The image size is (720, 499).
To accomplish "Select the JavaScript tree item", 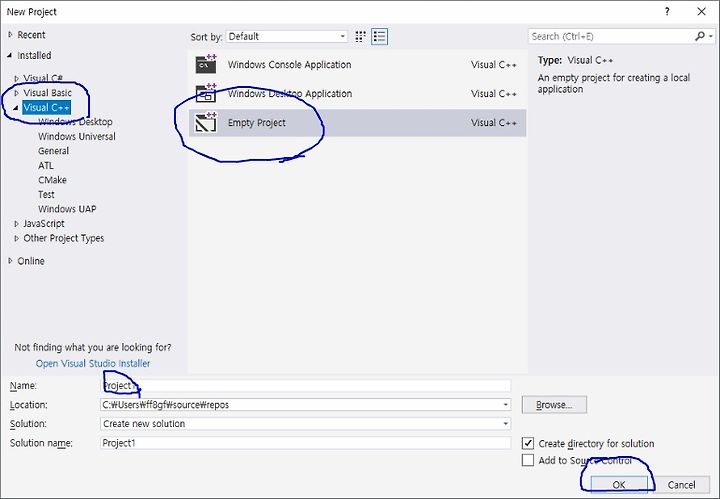I will point(44,224).
